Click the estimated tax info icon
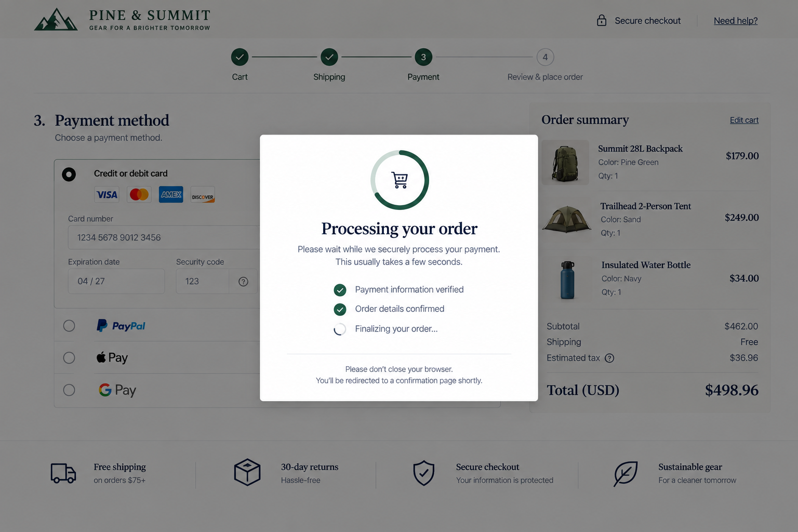Image resolution: width=798 pixels, height=532 pixels. pos(609,358)
